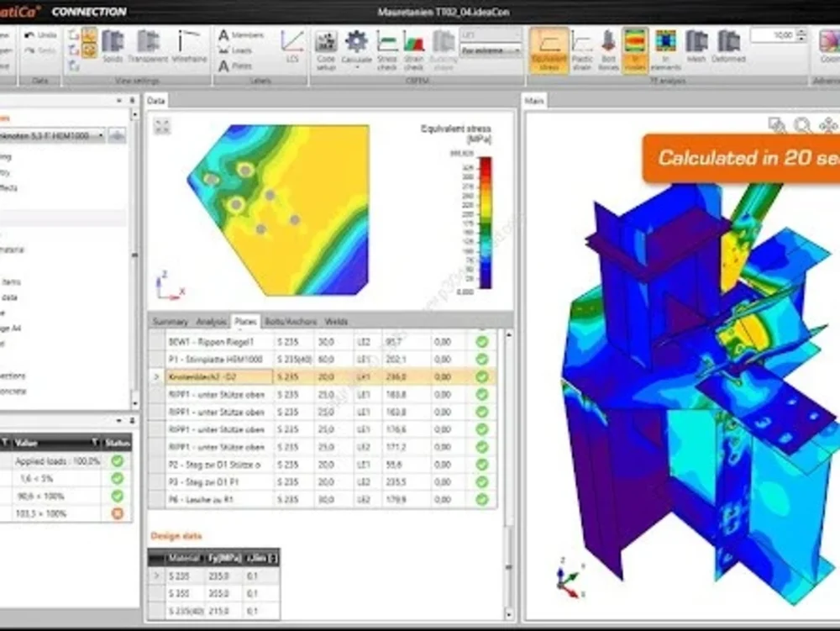Click the scroll-up arrow of the plates table scrollbar
The height and width of the screenshot is (631, 840).
(x=508, y=335)
